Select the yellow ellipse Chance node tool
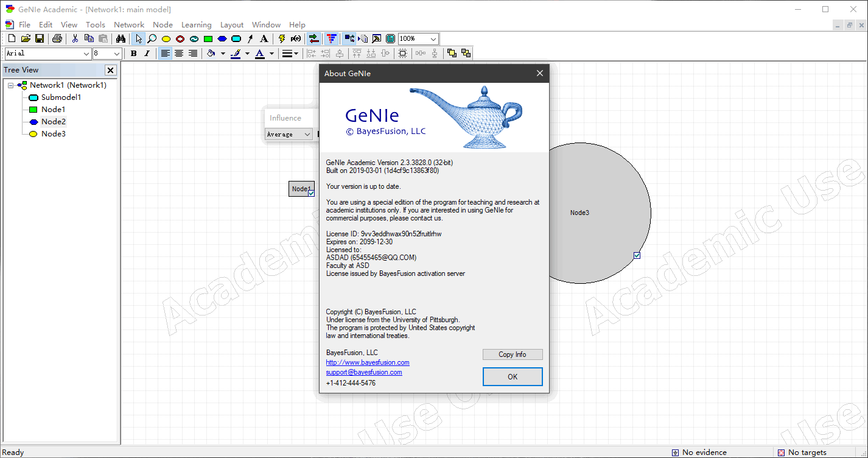Image resolution: width=868 pixels, height=458 pixels. pos(166,39)
